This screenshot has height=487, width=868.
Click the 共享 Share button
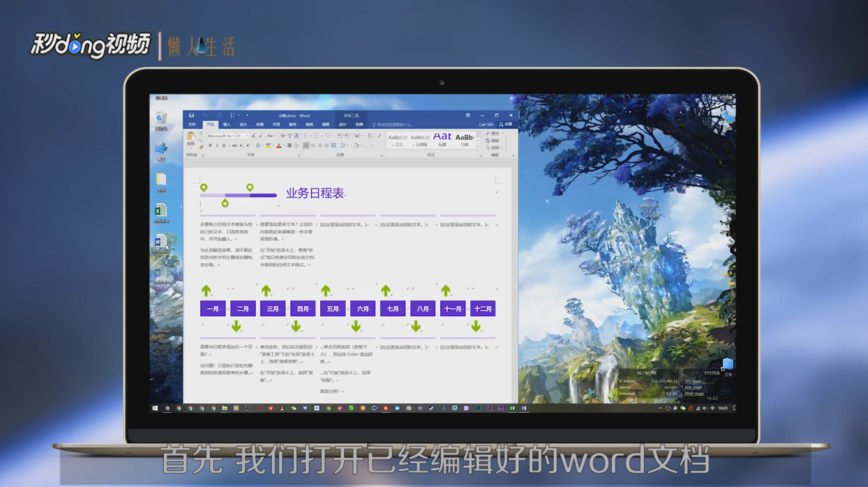pyautogui.click(x=506, y=124)
